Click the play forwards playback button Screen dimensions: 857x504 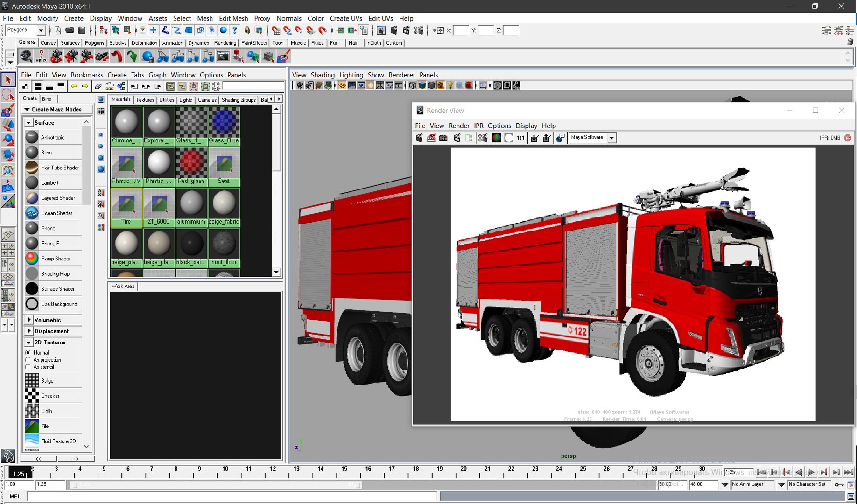pyautogui.click(x=811, y=472)
